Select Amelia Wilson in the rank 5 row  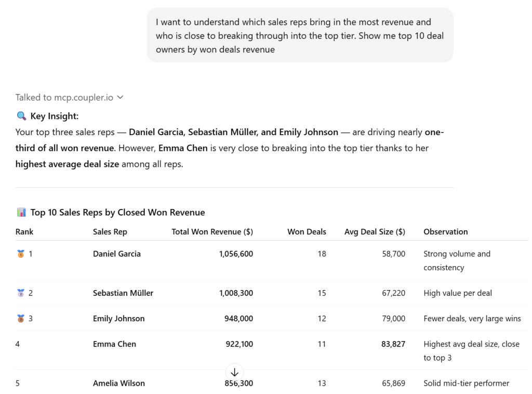pos(118,384)
